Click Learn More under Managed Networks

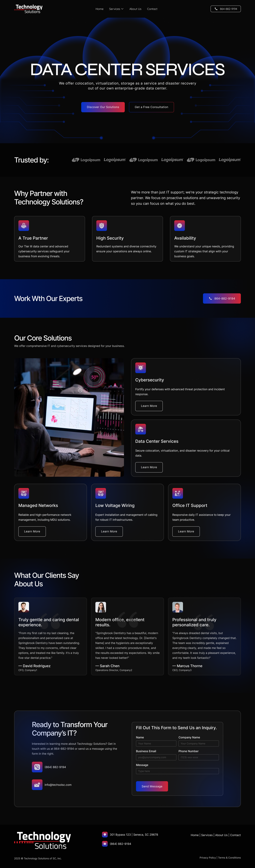(x=32, y=531)
